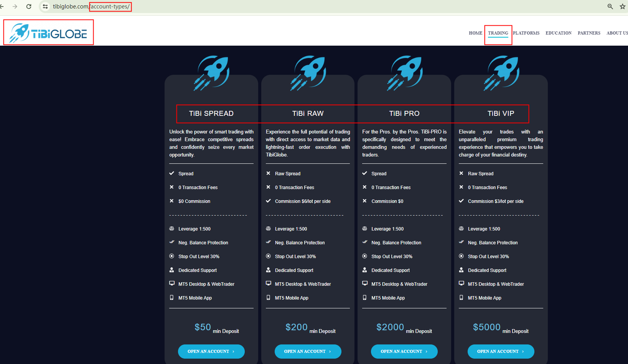
Task: Click the TibiGlobe rocket logo
Action: pos(48,33)
